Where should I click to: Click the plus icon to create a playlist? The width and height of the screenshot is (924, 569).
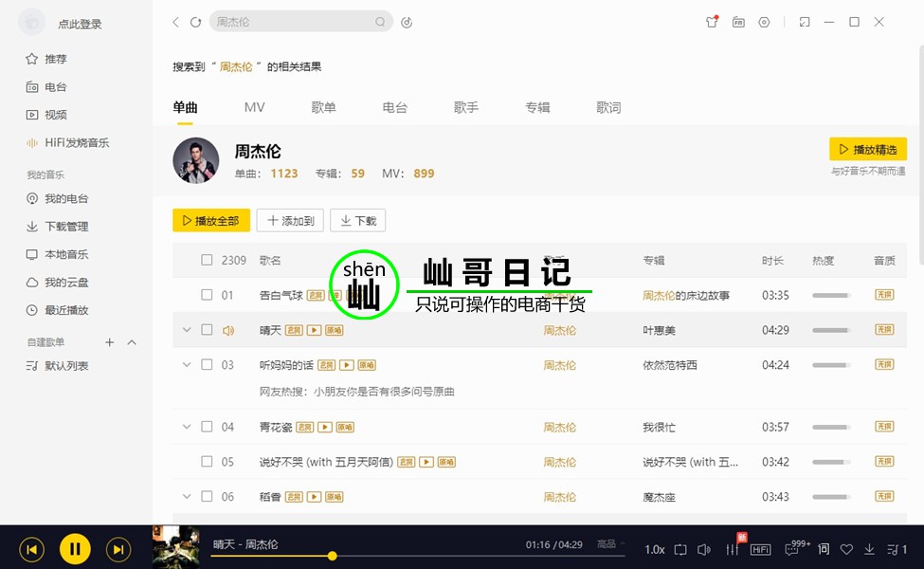pyautogui.click(x=110, y=342)
